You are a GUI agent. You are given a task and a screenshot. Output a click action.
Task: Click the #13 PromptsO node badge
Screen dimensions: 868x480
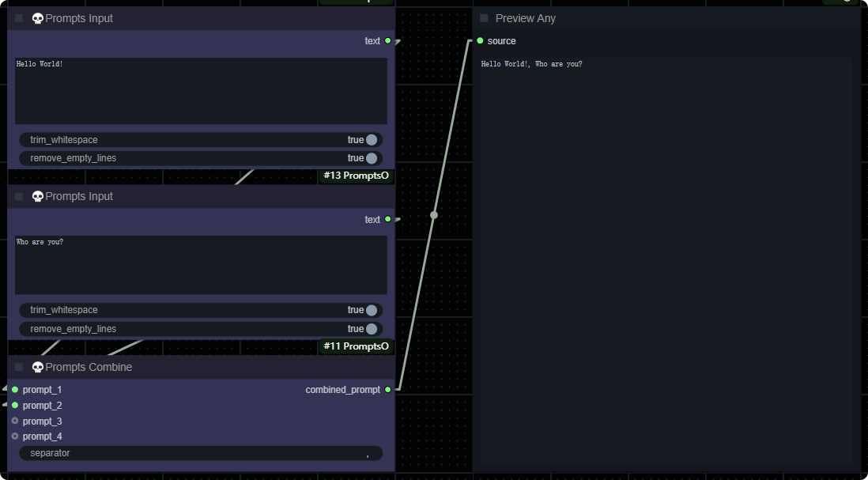click(356, 176)
